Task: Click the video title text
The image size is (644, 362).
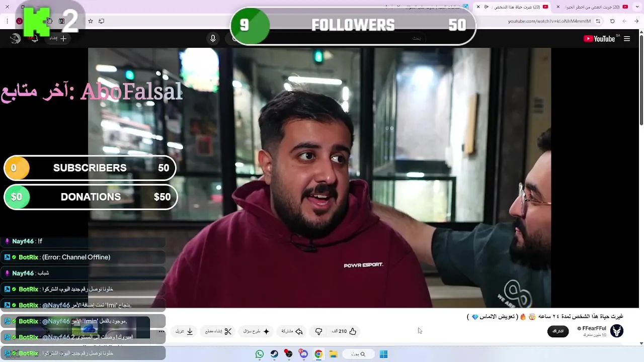Action: coord(545,316)
